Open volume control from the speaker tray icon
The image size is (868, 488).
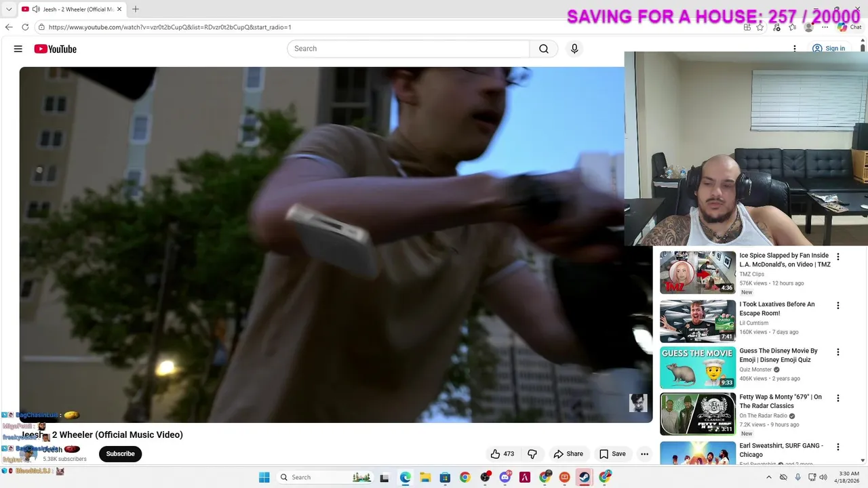(x=823, y=477)
